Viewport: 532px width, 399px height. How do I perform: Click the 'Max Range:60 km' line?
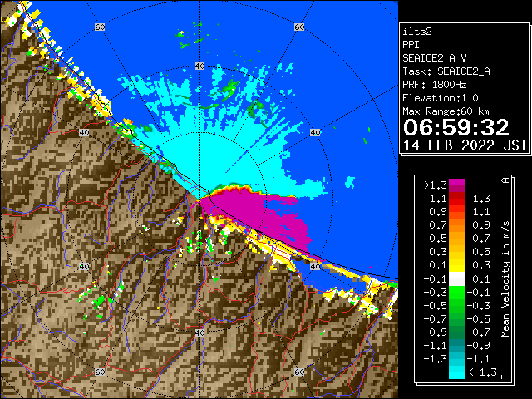(x=446, y=111)
